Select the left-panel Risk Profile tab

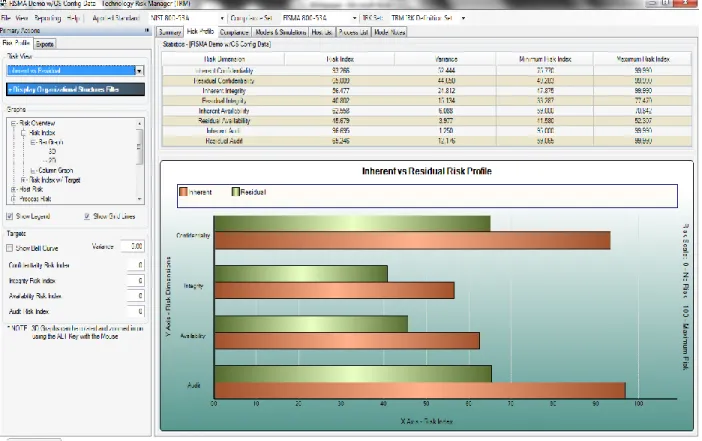pyautogui.click(x=16, y=43)
